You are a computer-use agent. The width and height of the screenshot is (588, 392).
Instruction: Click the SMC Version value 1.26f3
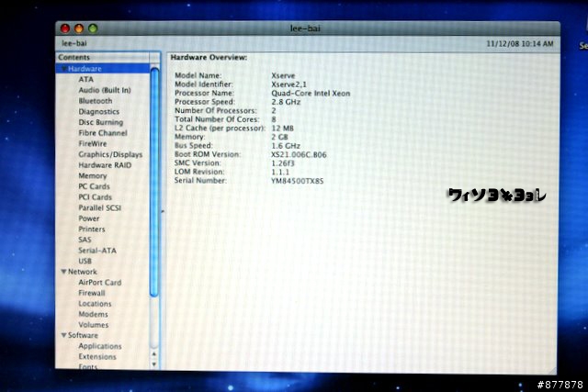pyautogui.click(x=283, y=163)
